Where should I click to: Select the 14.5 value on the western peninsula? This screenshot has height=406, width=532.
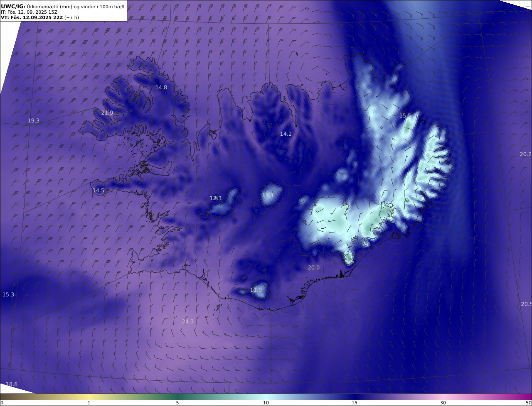tap(99, 190)
